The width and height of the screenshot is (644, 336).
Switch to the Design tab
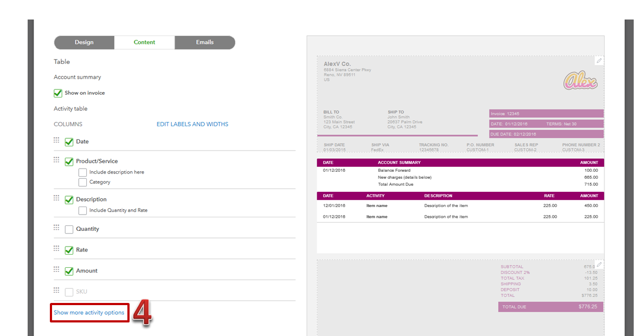pos(84,42)
